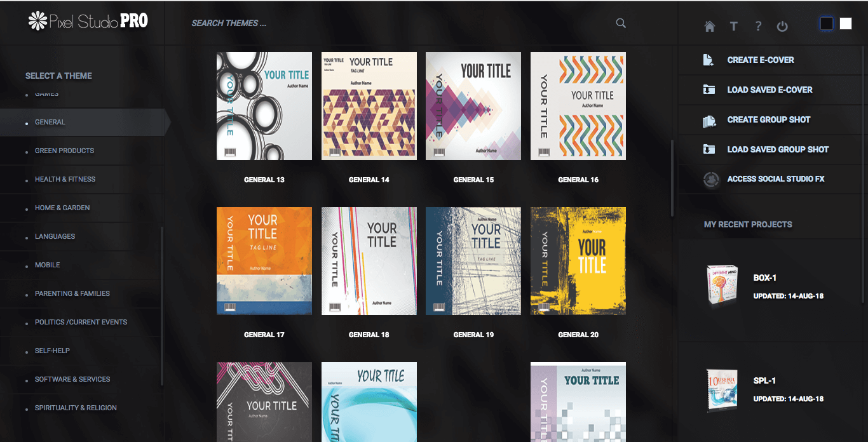Open help question mark icon
The width and height of the screenshot is (868, 442).
758,26
